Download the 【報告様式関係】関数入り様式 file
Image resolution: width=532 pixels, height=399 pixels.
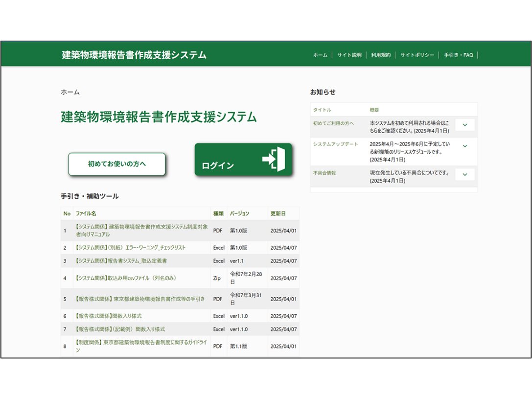(x=108, y=316)
